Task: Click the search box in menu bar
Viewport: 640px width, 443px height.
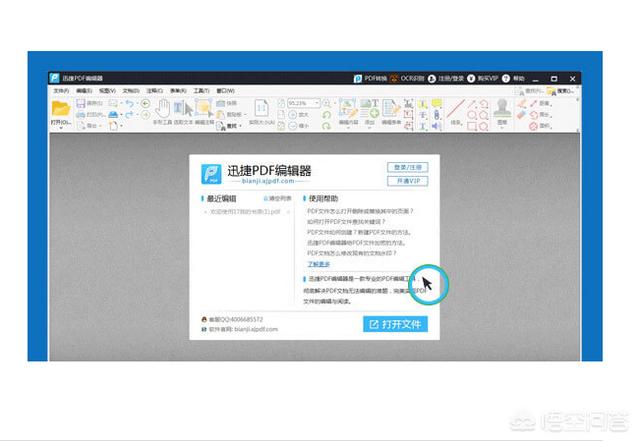Action: pos(562,91)
